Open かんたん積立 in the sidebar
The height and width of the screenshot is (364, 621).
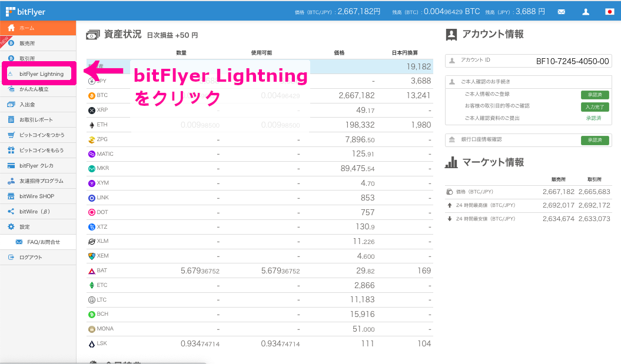click(x=38, y=89)
